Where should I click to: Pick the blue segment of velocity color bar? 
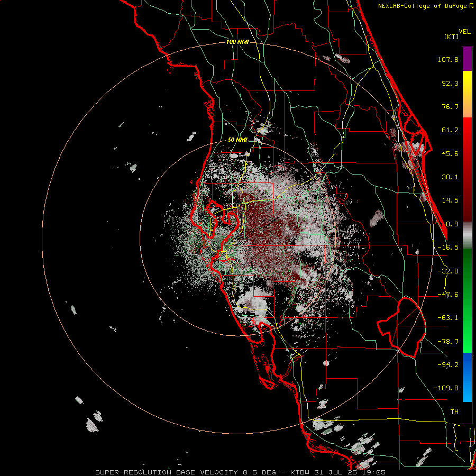pos(467,377)
